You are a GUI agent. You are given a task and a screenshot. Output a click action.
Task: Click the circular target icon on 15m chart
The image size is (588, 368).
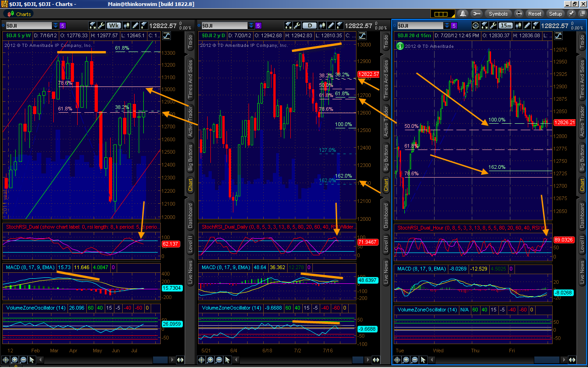pos(475,26)
